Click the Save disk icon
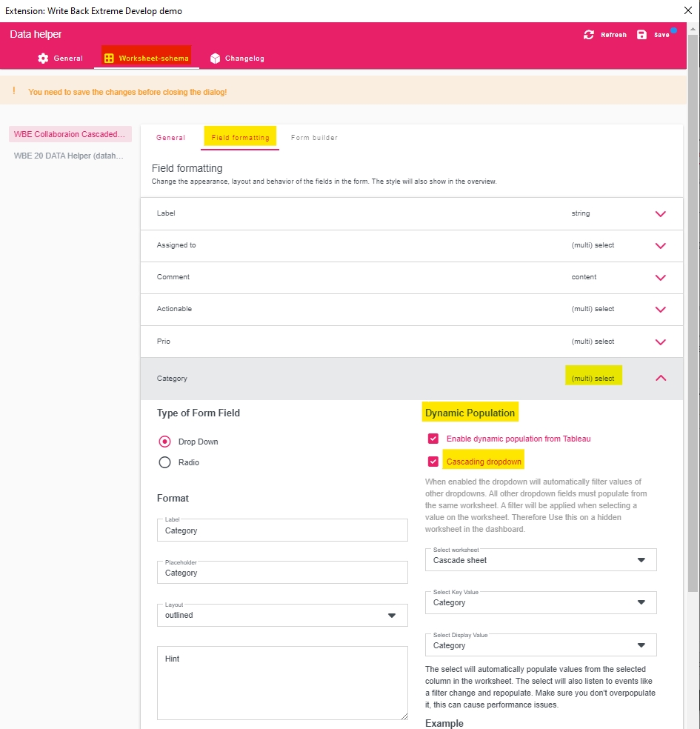The width and height of the screenshot is (700, 729). click(x=641, y=35)
